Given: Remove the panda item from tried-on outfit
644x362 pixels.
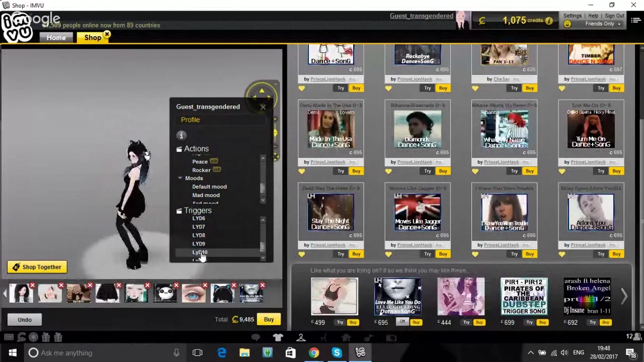Looking at the screenshot, I should click(x=176, y=286).
